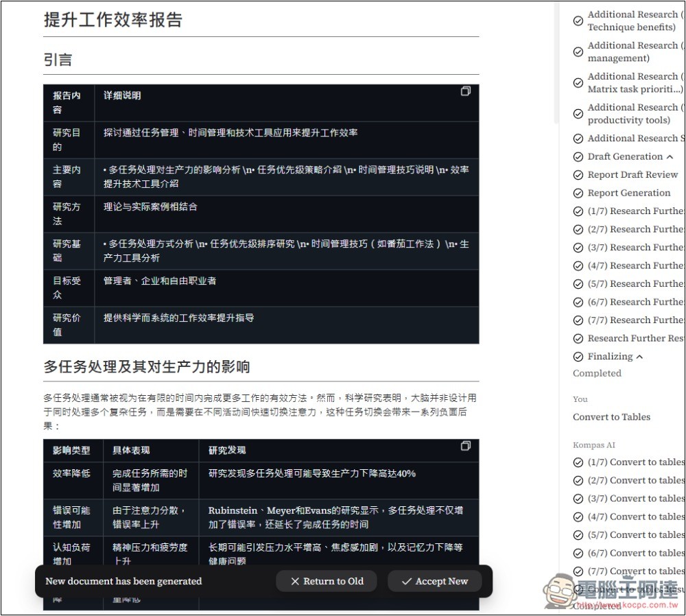The width and height of the screenshot is (686, 616).
Task: Click Return to Old button
Action: (327, 581)
